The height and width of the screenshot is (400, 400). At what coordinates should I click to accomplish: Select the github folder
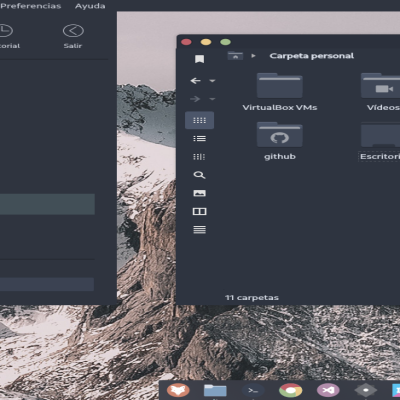280,141
